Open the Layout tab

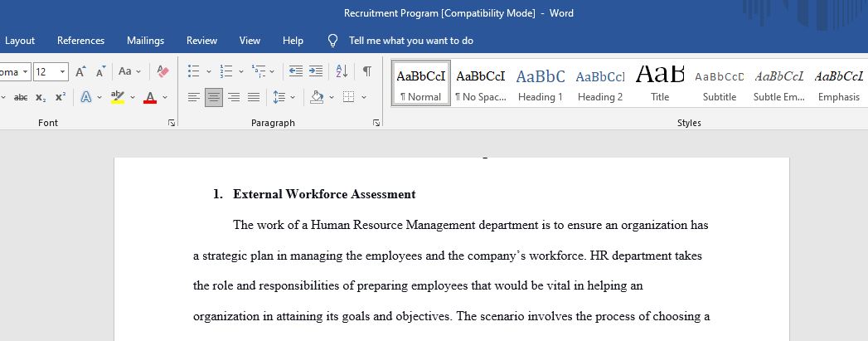[x=20, y=41]
